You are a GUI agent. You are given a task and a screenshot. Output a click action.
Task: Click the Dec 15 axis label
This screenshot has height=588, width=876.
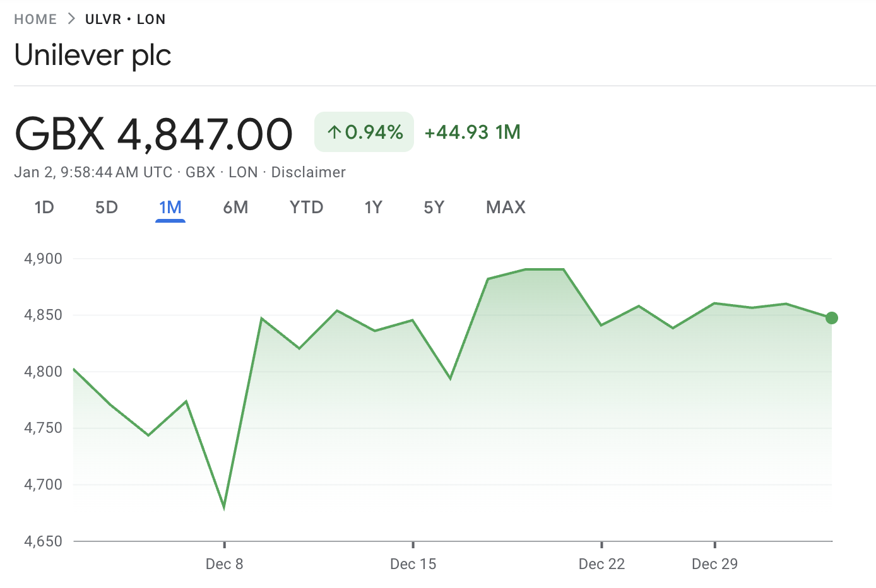[413, 563]
